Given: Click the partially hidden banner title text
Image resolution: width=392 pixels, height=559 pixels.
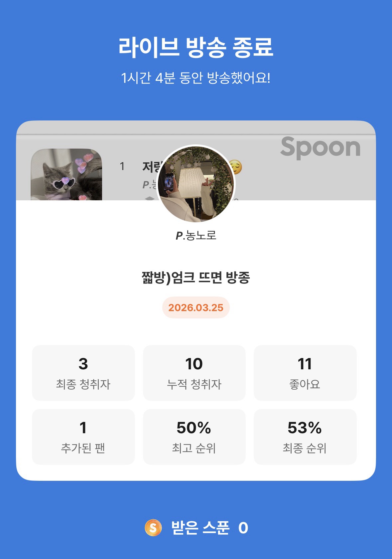Looking at the screenshot, I should [x=150, y=167].
